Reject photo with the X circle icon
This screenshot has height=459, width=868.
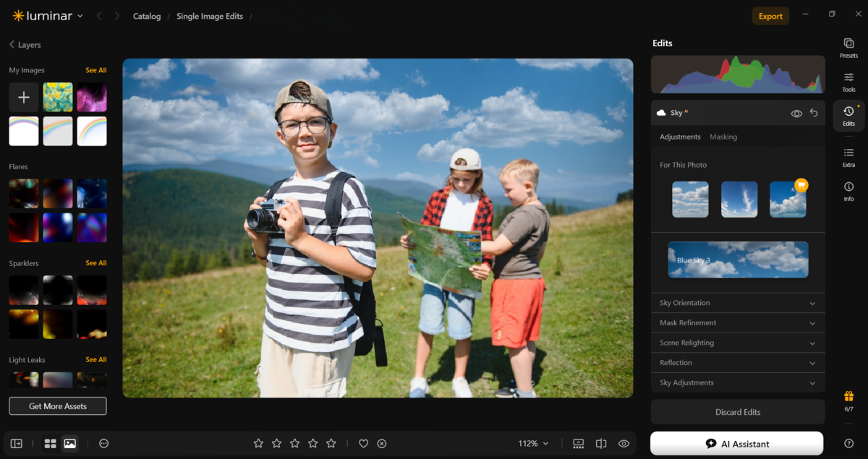[x=382, y=443]
